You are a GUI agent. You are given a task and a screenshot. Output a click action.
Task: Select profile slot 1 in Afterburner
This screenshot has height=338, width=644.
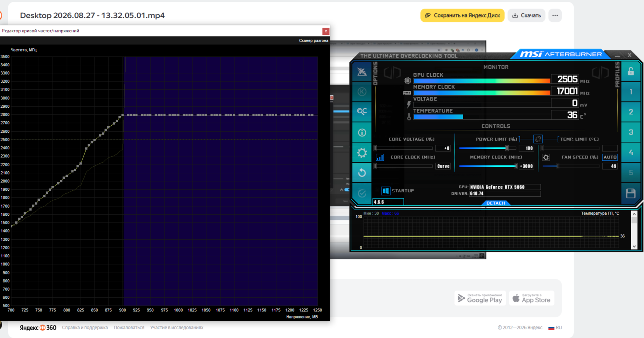pyautogui.click(x=631, y=92)
